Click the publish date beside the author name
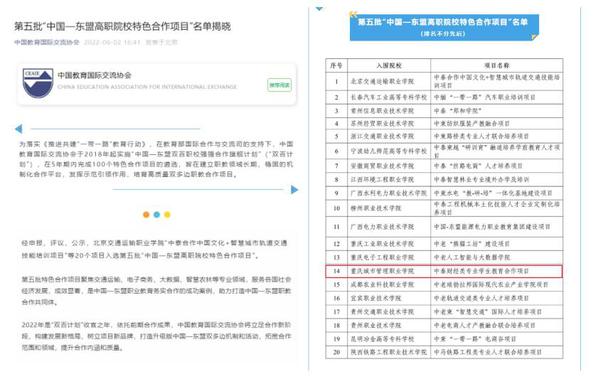Viewport: 598px width, 384px height. (x=112, y=42)
